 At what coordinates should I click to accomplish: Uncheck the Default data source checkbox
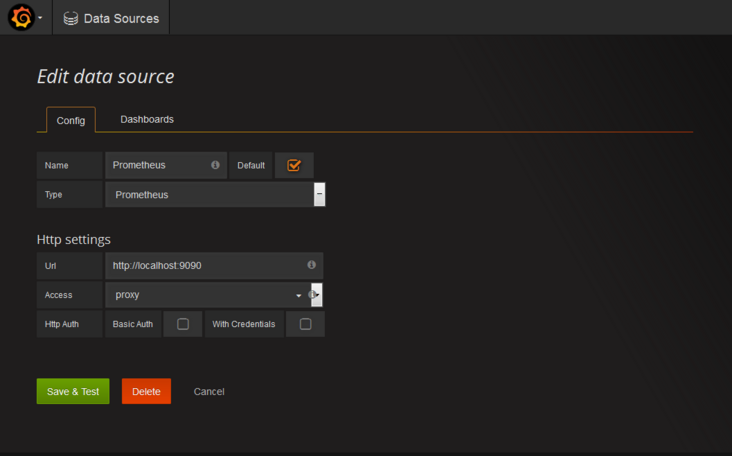pyautogui.click(x=294, y=165)
